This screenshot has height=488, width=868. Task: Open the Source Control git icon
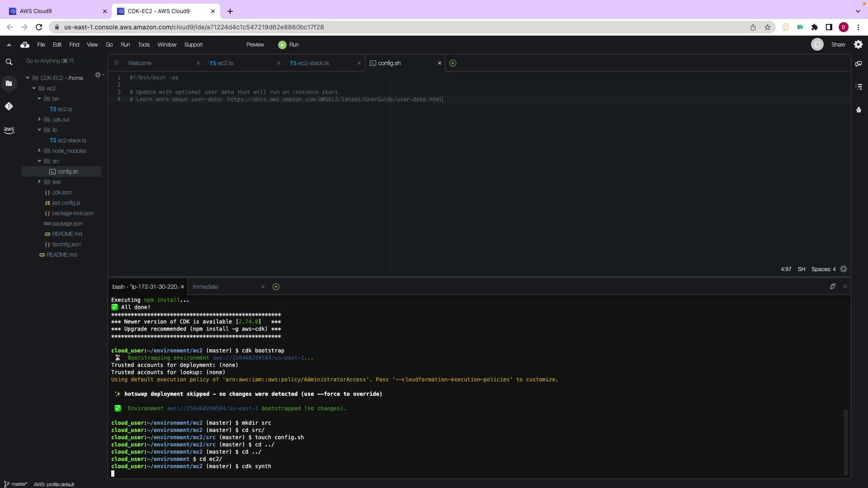tap(9, 106)
